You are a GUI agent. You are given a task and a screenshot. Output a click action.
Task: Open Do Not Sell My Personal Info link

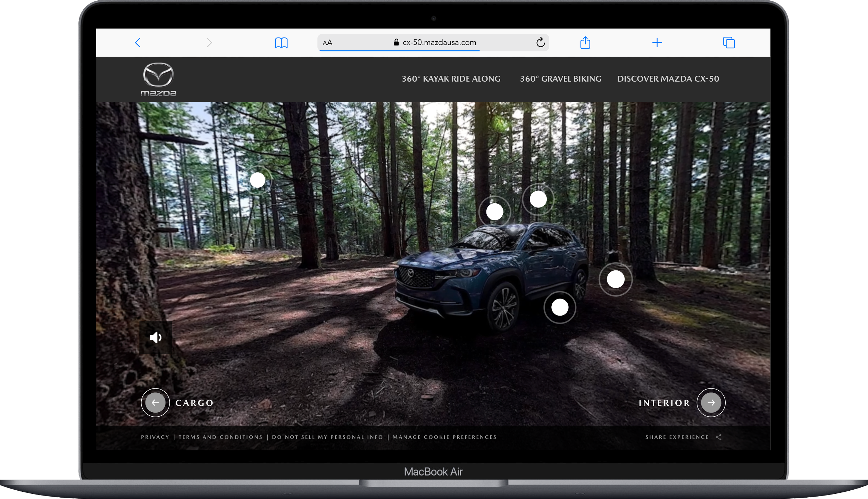pos(327,437)
